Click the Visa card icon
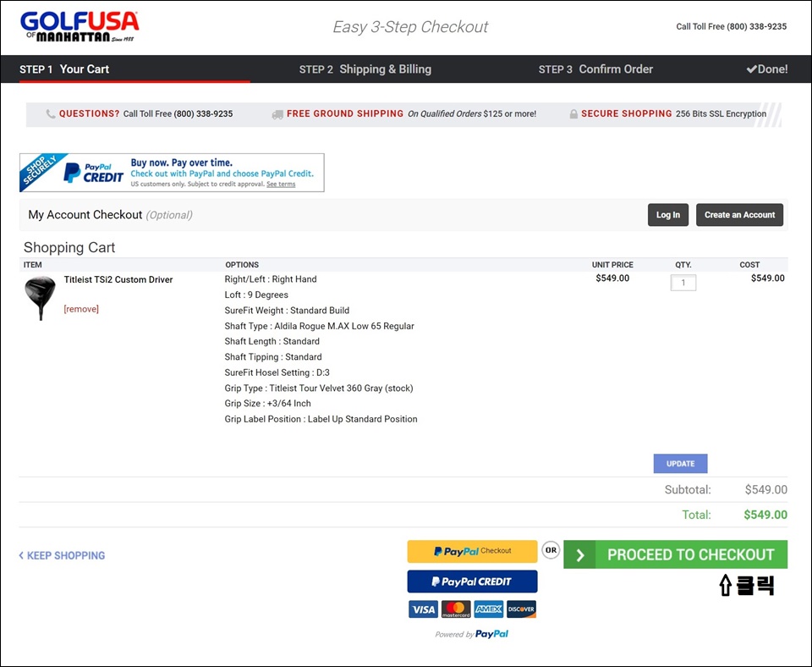The image size is (812, 667). pyautogui.click(x=423, y=609)
